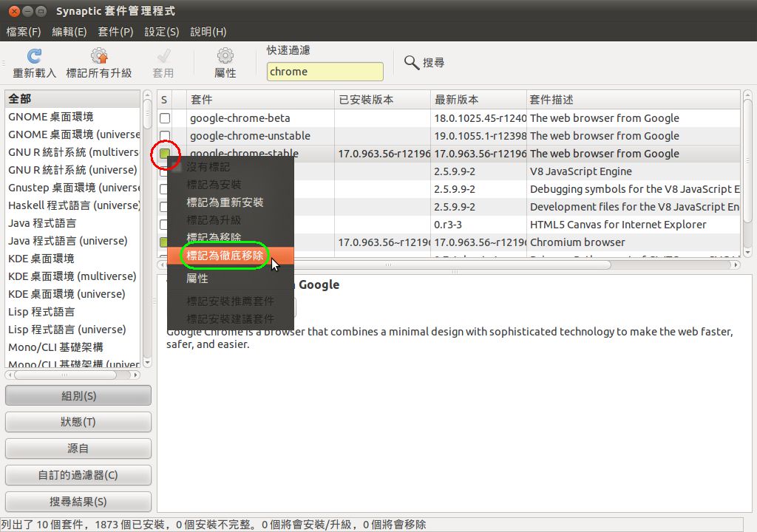Click the 組別(S) sections button
The image size is (757, 532).
click(x=78, y=396)
